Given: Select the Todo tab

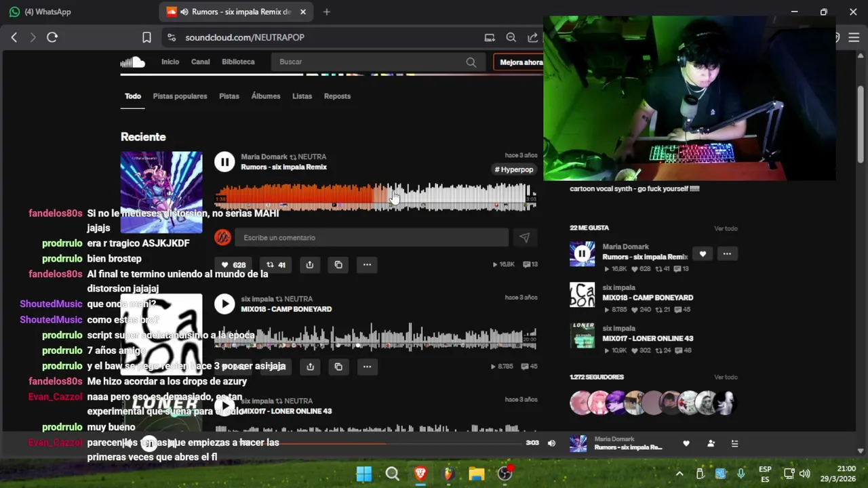Looking at the screenshot, I should pyautogui.click(x=133, y=96).
